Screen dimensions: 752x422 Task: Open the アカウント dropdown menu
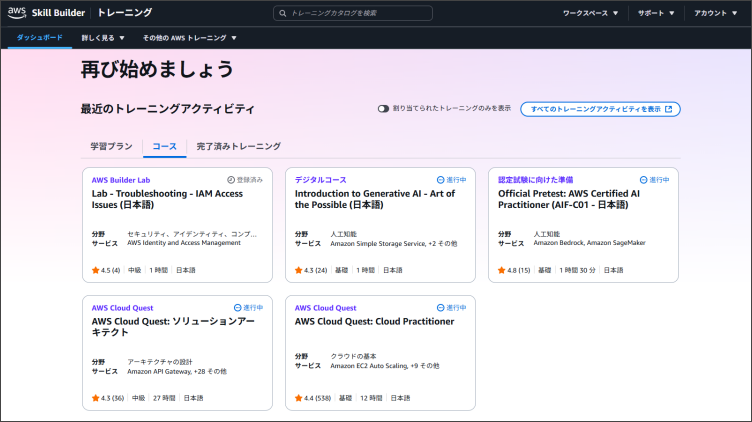pyautogui.click(x=716, y=14)
